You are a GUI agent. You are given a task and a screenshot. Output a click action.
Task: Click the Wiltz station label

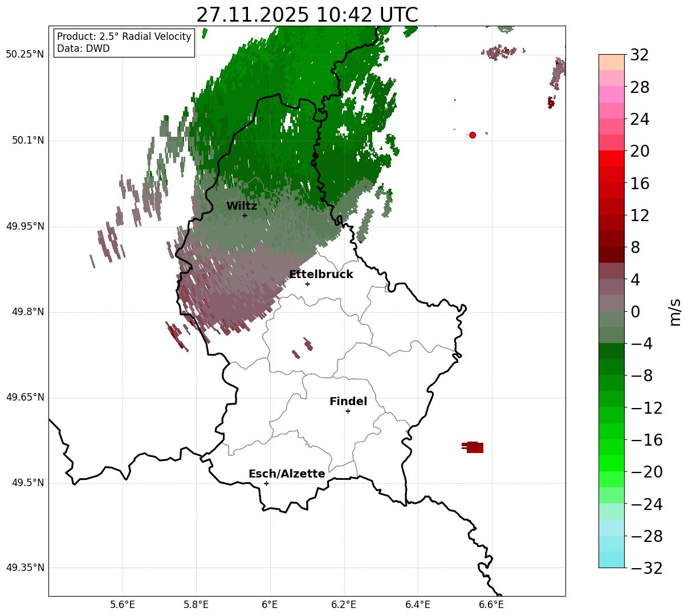[242, 206]
